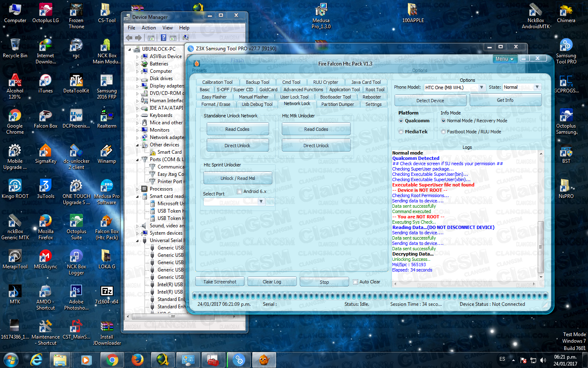Open CS-Tool desktop icon
Screen dimensions: 588x368
click(x=107, y=13)
